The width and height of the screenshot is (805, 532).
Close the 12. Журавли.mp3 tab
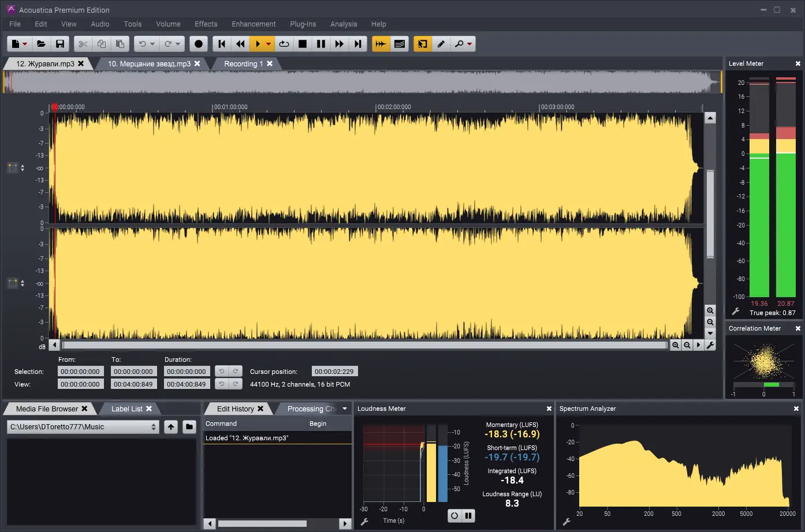[81, 63]
